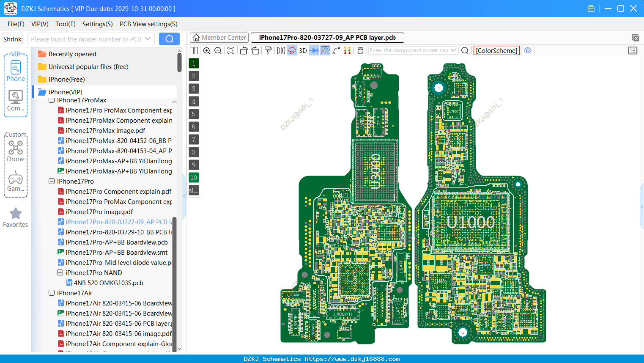Collapse the left file panel handle
Viewport: 644px width, 363px height.
[x=184, y=196]
